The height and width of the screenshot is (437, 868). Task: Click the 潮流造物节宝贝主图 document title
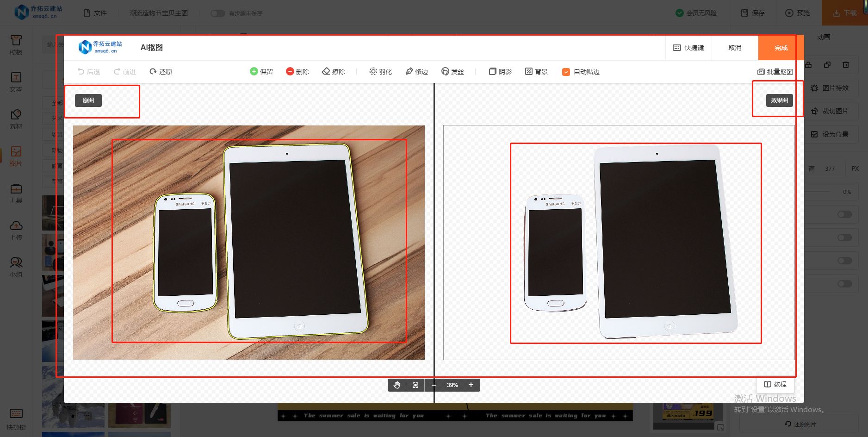click(159, 13)
